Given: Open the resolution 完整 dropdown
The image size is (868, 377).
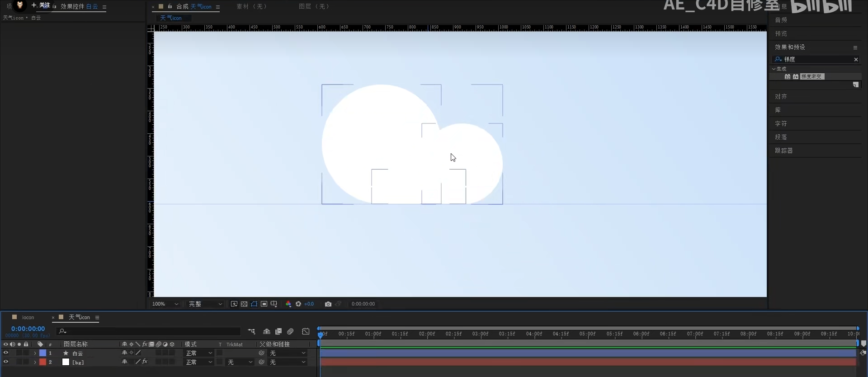Looking at the screenshot, I should click(206, 304).
